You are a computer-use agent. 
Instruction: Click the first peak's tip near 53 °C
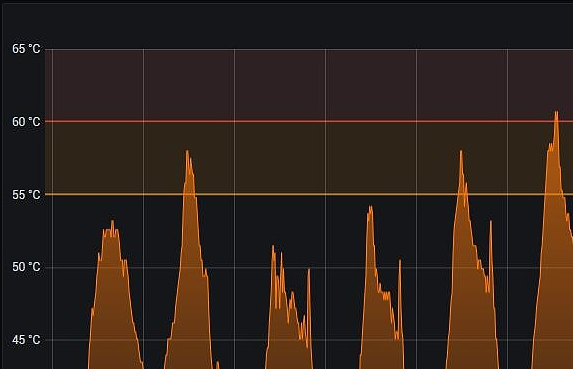(112, 221)
